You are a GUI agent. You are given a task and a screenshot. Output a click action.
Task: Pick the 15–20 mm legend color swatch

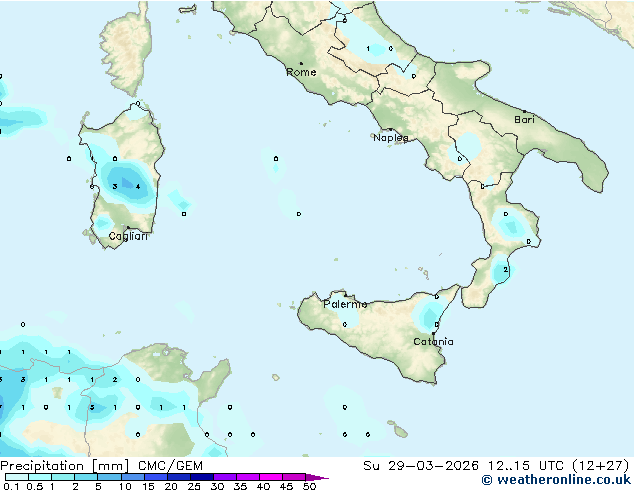coord(155,477)
